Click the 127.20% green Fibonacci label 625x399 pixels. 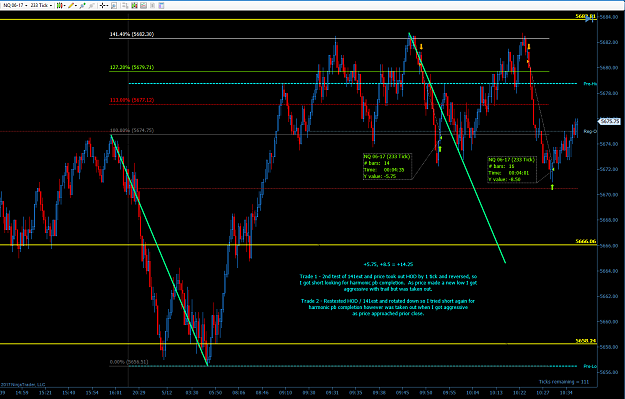(132, 67)
